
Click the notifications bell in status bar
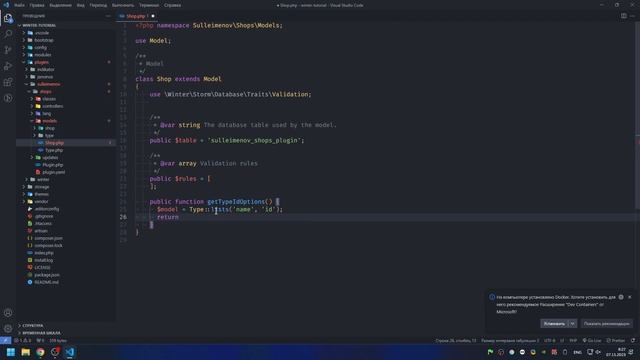pyautogui.click(x=633, y=340)
